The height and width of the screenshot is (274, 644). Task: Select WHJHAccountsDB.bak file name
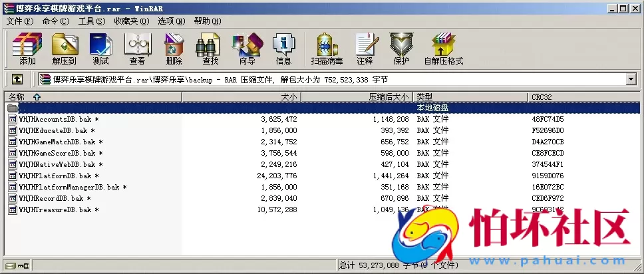click(x=55, y=119)
